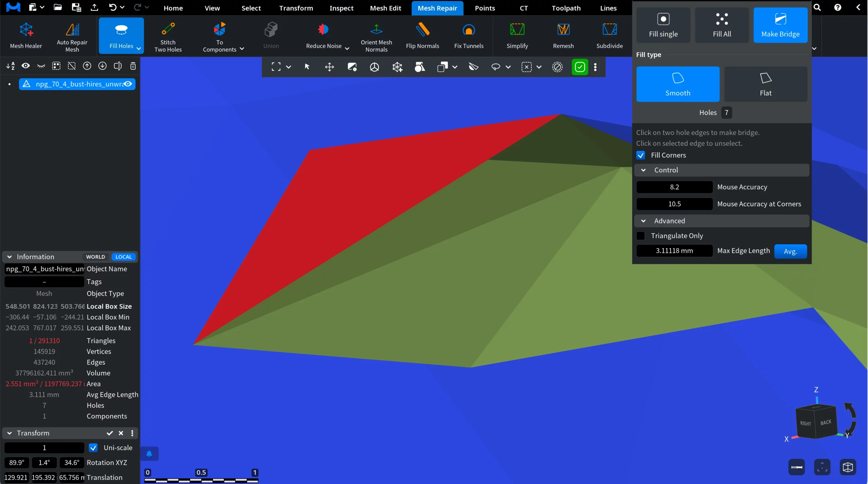
Task: Select the Stitch Two Holes tool
Action: point(168,36)
